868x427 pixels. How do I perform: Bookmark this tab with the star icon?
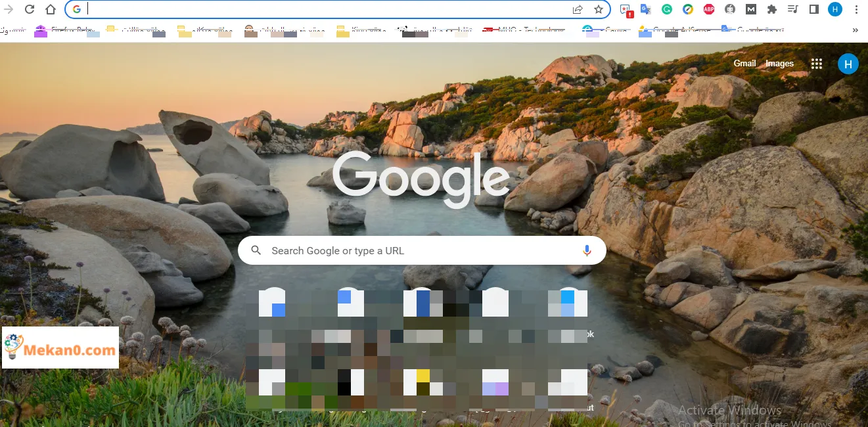point(599,9)
